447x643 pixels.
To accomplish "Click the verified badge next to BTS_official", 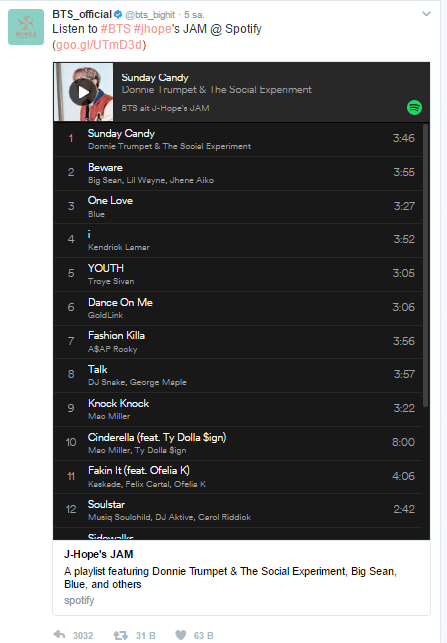I will coord(118,15).
